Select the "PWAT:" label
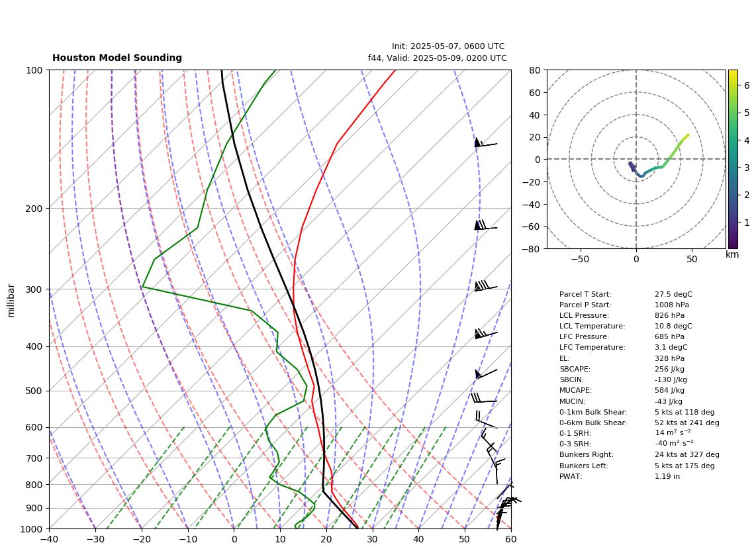The height and width of the screenshot is (551, 756). [571, 476]
